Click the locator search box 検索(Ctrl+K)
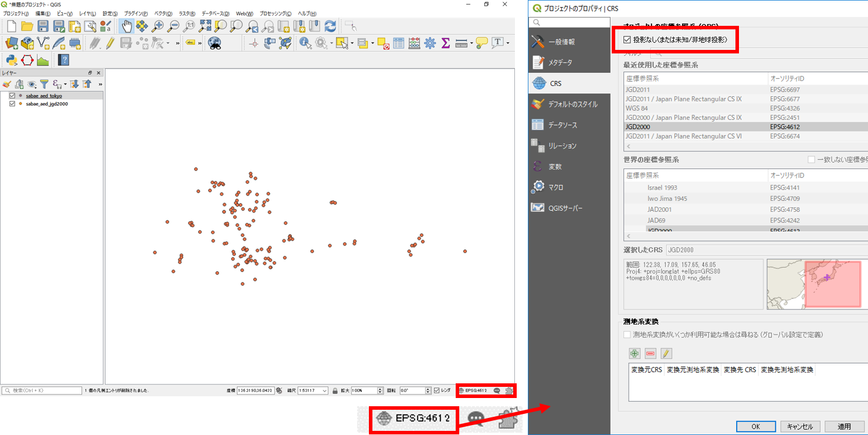 point(42,390)
